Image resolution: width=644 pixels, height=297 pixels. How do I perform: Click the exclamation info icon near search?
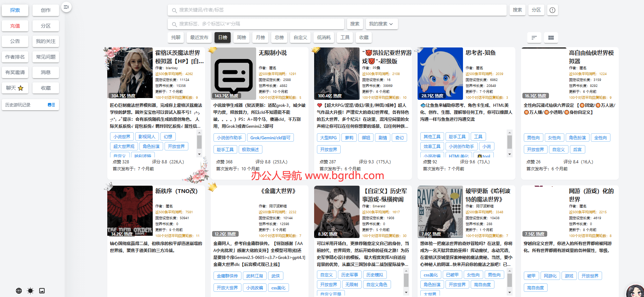[552, 10]
